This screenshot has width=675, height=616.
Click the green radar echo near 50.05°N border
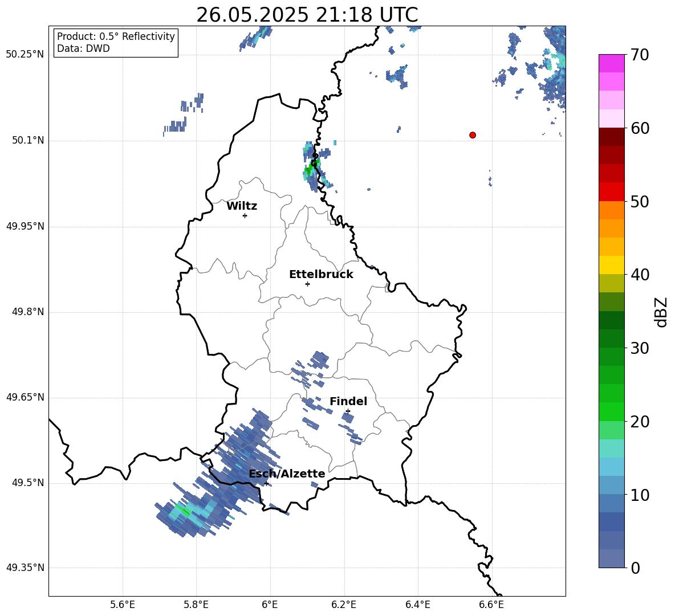tap(312, 169)
